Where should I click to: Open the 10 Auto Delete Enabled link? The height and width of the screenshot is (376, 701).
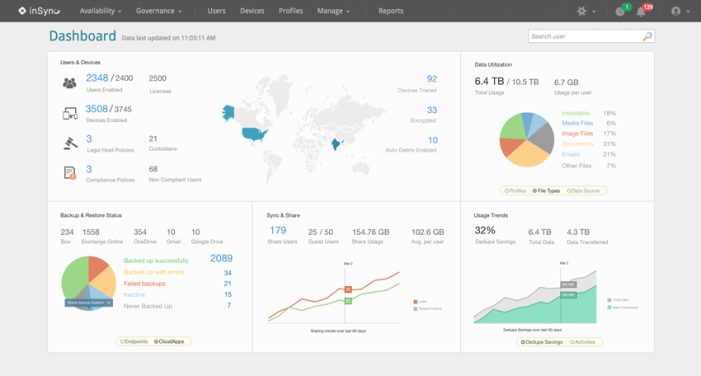point(433,140)
